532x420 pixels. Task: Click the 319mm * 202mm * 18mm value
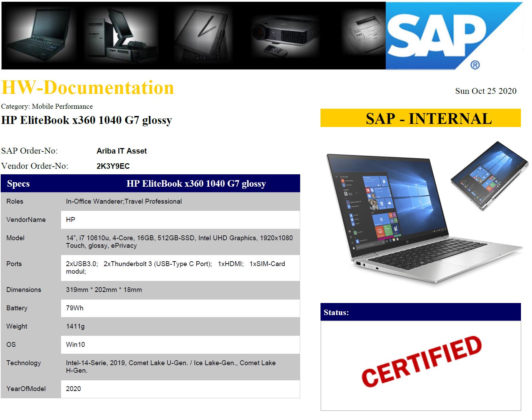(104, 290)
